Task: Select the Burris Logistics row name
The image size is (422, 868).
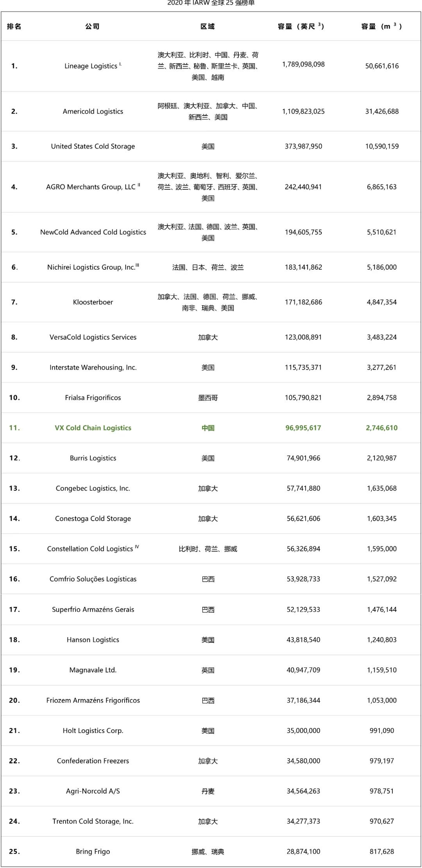Action: coord(93,458)
